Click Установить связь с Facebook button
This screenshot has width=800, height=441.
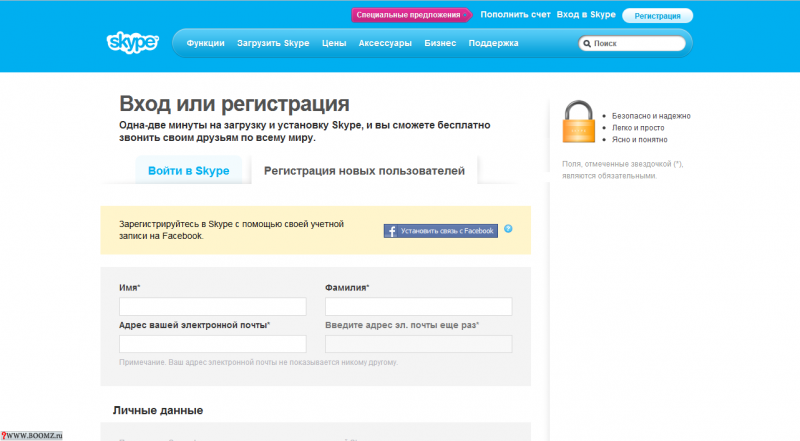coord(441,231)
